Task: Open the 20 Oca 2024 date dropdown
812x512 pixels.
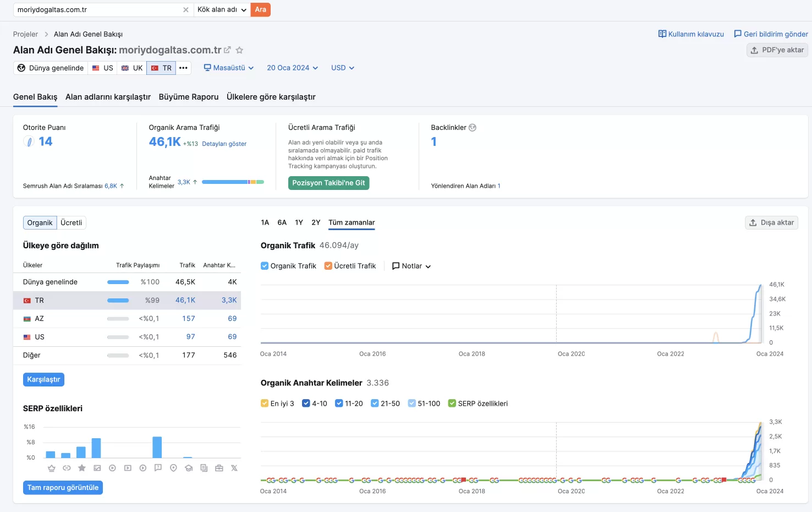Action: tap(293, 68)
